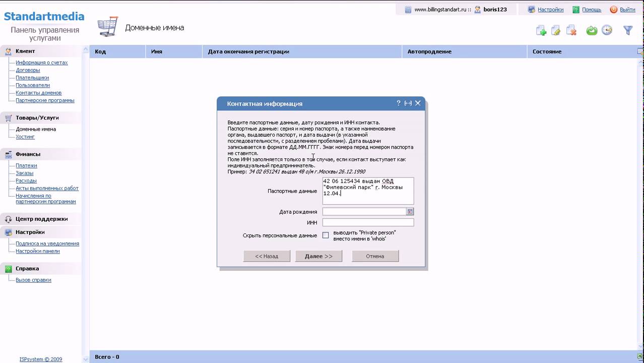Open Заказы in the sidebar
This screenshot has height=363, width=644.
[24, 173]
